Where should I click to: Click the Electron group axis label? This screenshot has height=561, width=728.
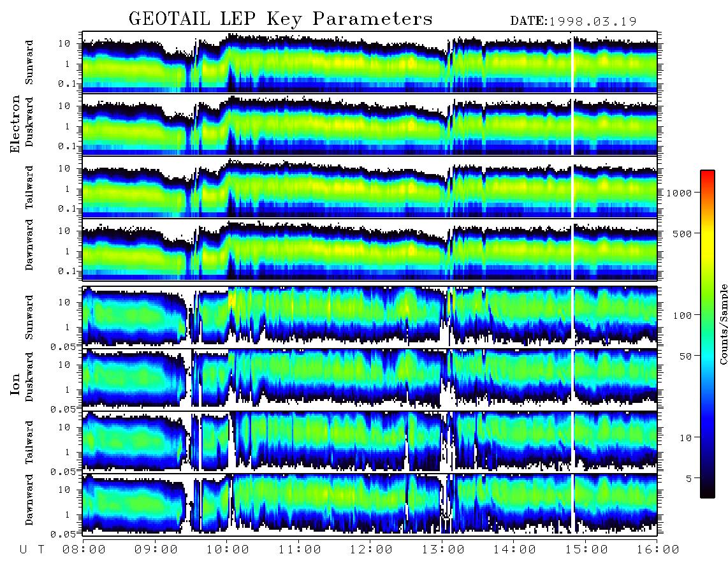15,124
